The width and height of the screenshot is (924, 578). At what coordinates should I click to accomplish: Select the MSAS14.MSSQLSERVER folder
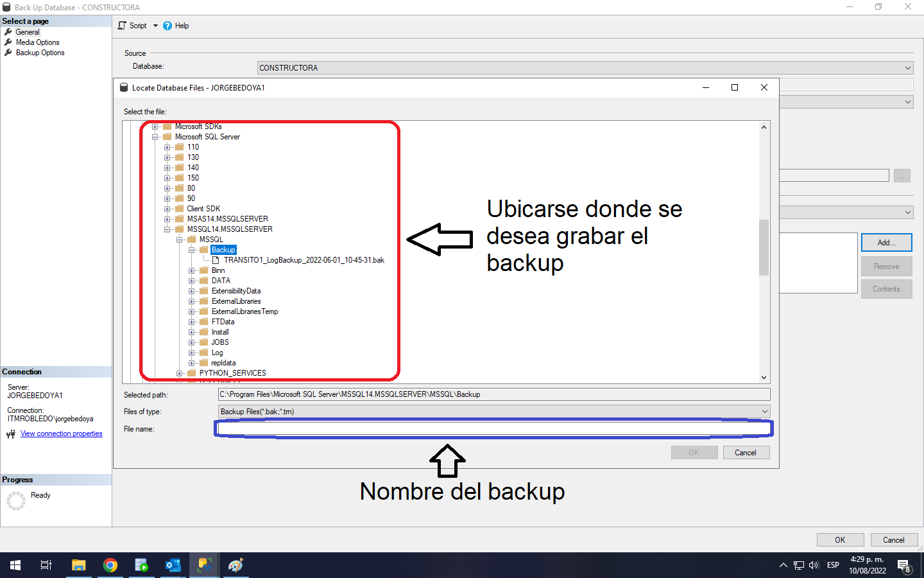227,219
